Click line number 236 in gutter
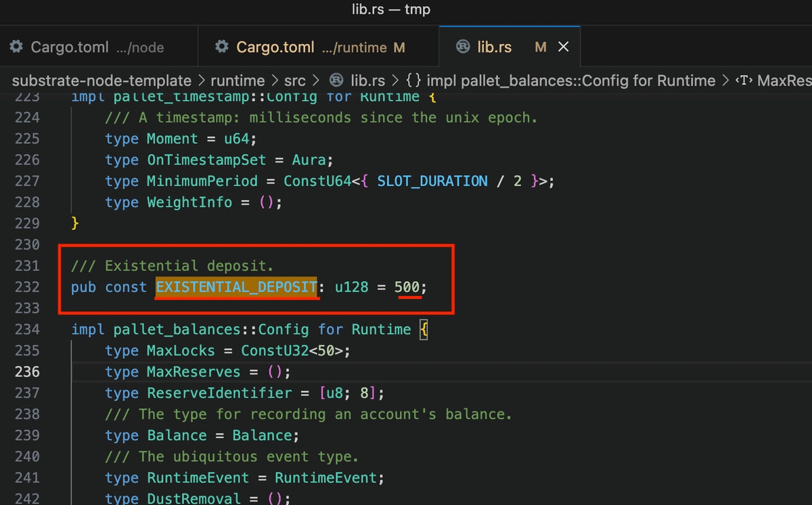The image size is (812, 505). click(x=27, y=371)
